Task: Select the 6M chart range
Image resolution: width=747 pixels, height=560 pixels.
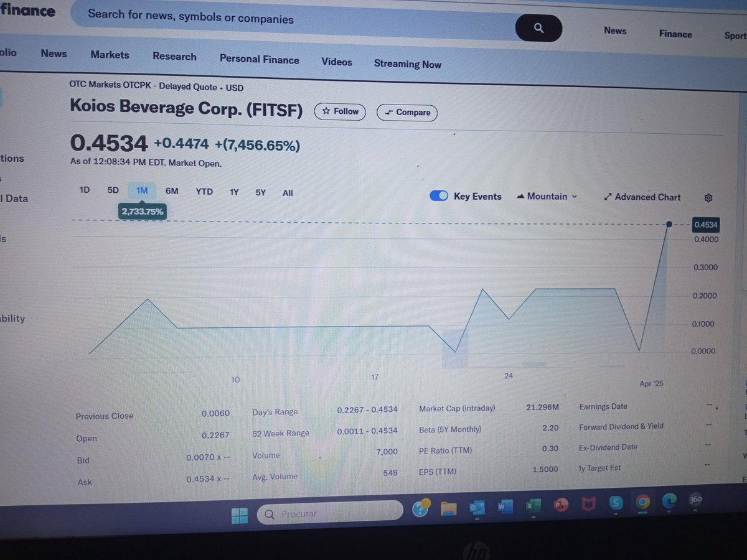Action: coord(172,191)
